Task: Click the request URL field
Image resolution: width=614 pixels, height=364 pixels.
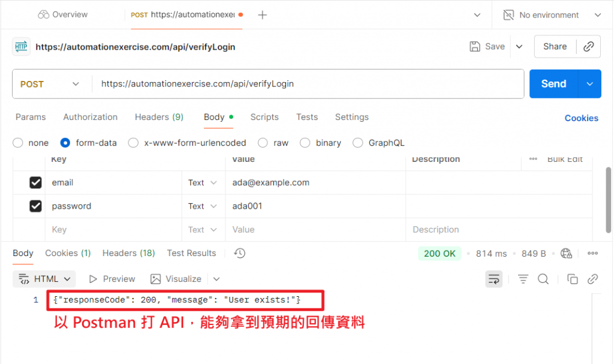Action: (x=308, y=84)
